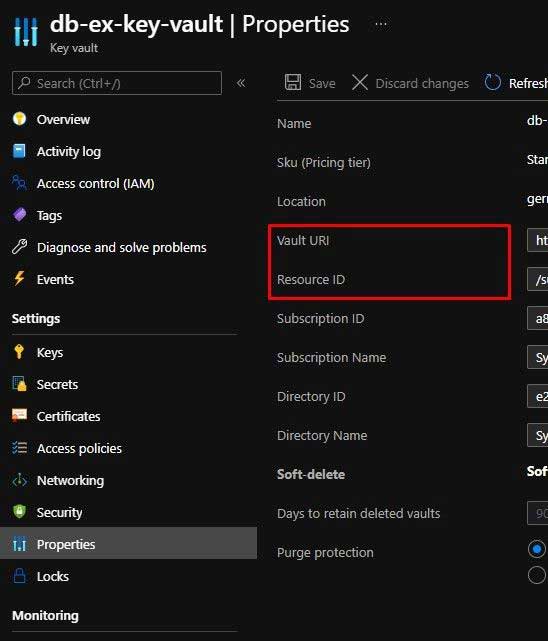Collapse the sidebar with double chevron
The image size is (548, 641).
tap(241, 83)
